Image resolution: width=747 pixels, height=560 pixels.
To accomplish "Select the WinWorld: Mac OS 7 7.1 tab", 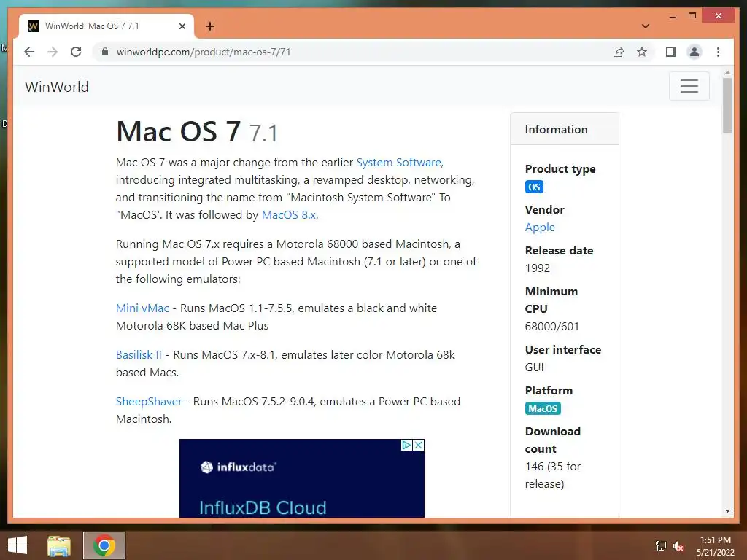I will 106,26.
